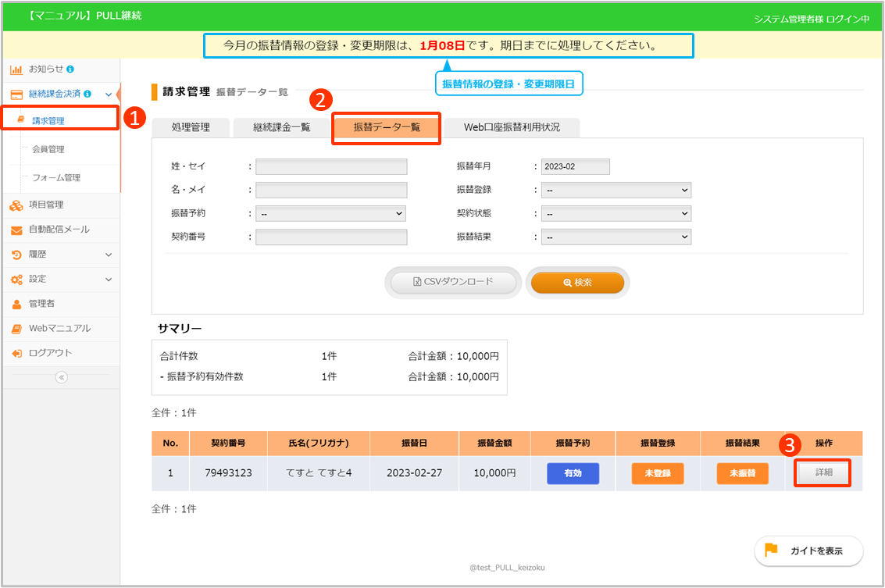Switch to the Web口座振替利用状況 tab
This screenshot has width=885, height=588.
(x=512, y=127)
